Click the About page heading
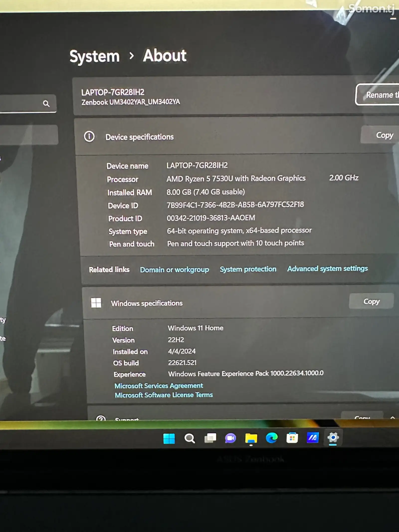The height and width of the screenshot is (532, 399). coord(165,55)
